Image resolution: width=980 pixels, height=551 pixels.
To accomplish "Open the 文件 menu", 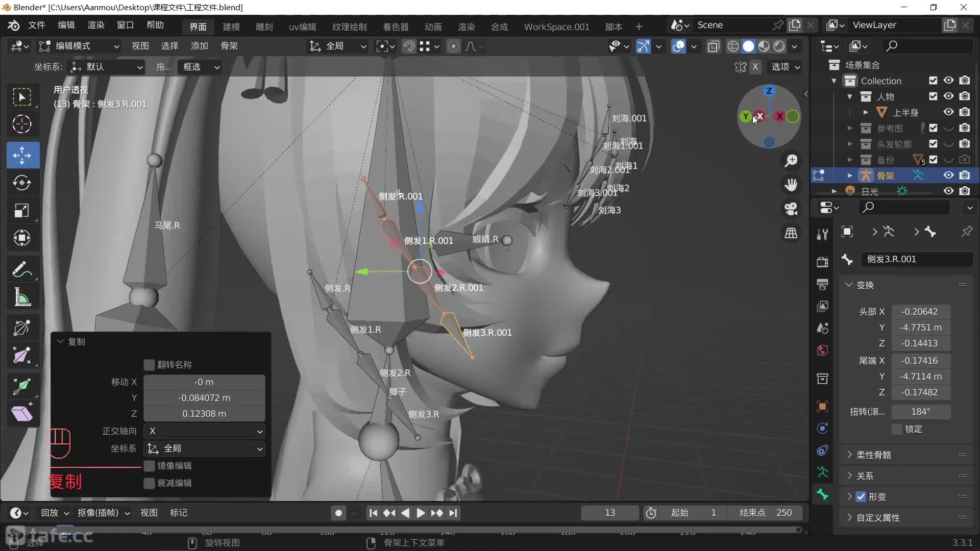I will pyautogui.click(x=36, y=26).
